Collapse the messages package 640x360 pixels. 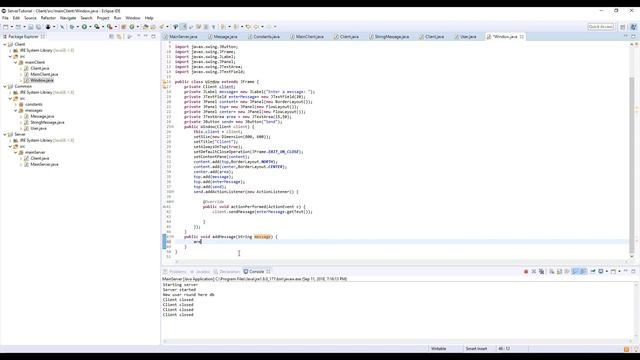16,111
